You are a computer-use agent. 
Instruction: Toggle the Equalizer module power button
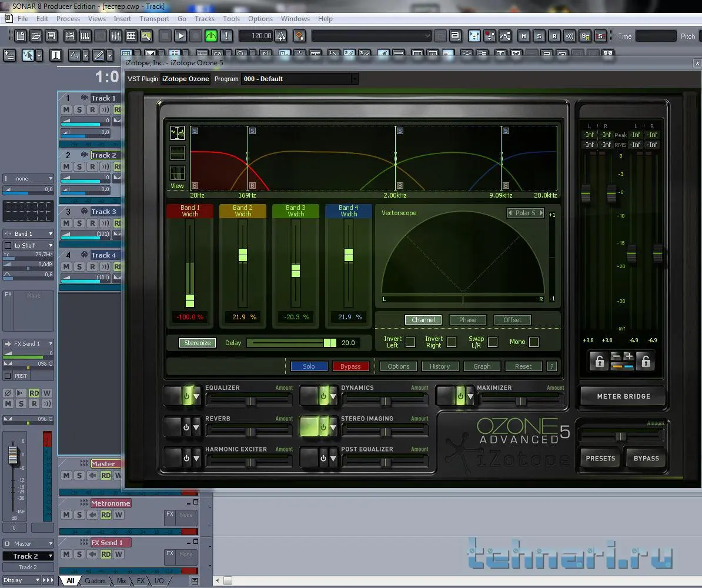point(186,397)
